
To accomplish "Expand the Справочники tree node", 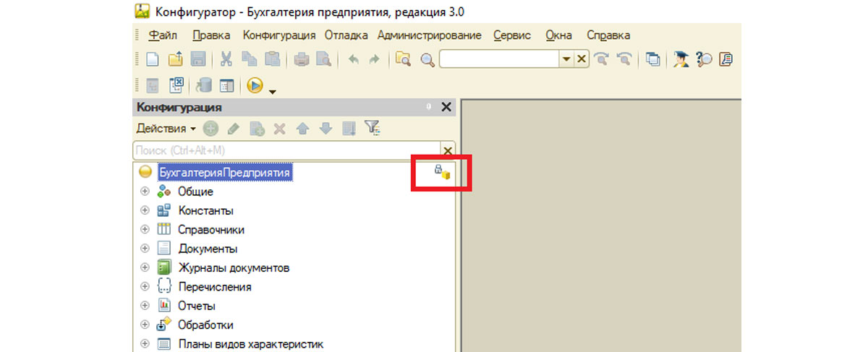I will 145,229.
